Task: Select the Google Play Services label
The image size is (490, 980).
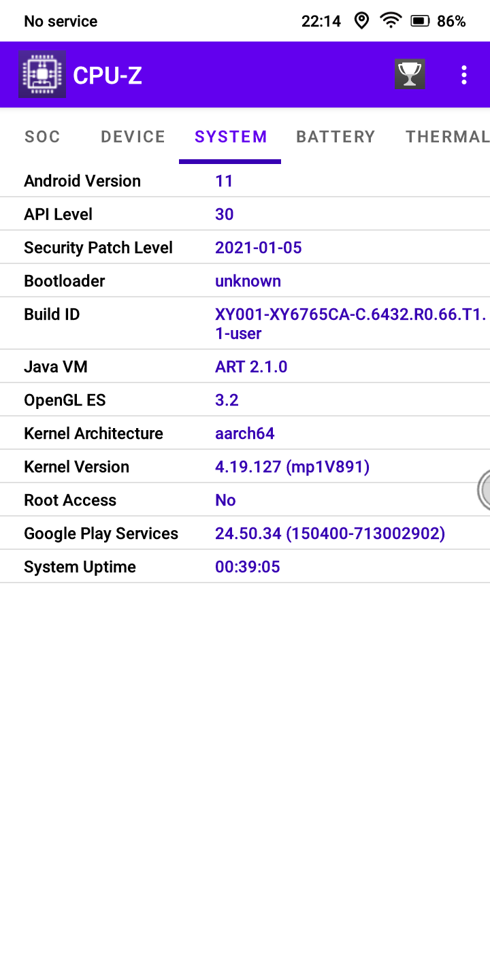Action: tap(101, 534)
